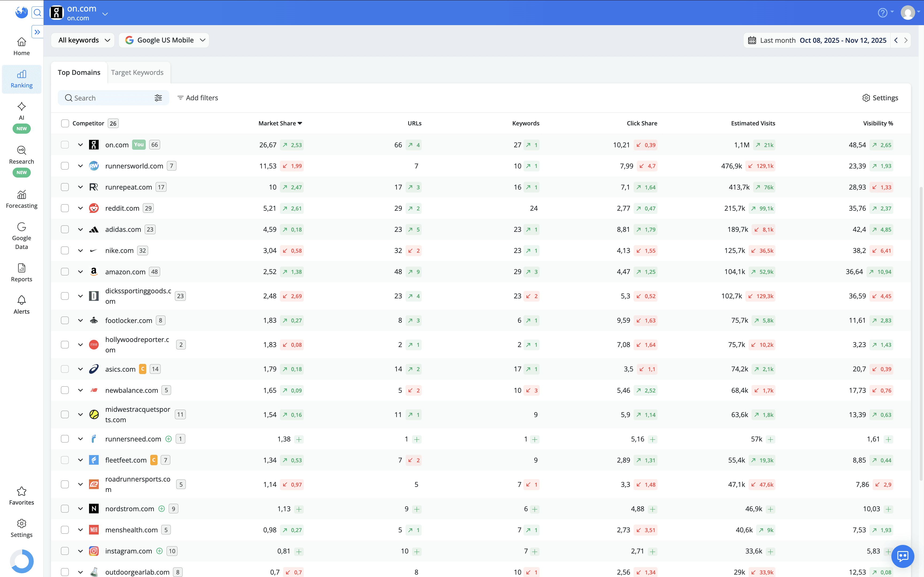The height and width of the screenshot is (577, 924).
Task: Select all competitors checkbox in header
Action: click(x=65, y=123)
